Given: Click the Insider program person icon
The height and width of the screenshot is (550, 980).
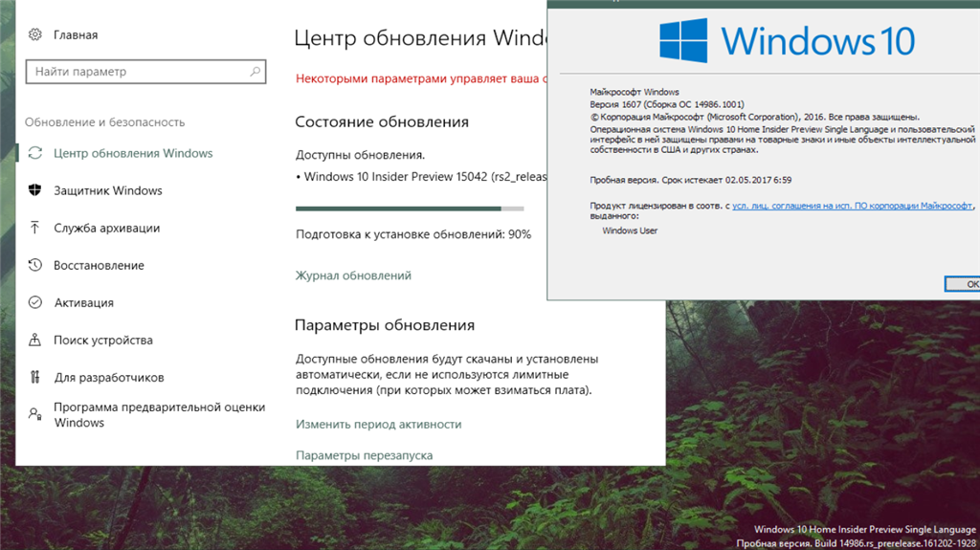Looking at the screenshot, I should pyautogui.click(x=35, y=414).
